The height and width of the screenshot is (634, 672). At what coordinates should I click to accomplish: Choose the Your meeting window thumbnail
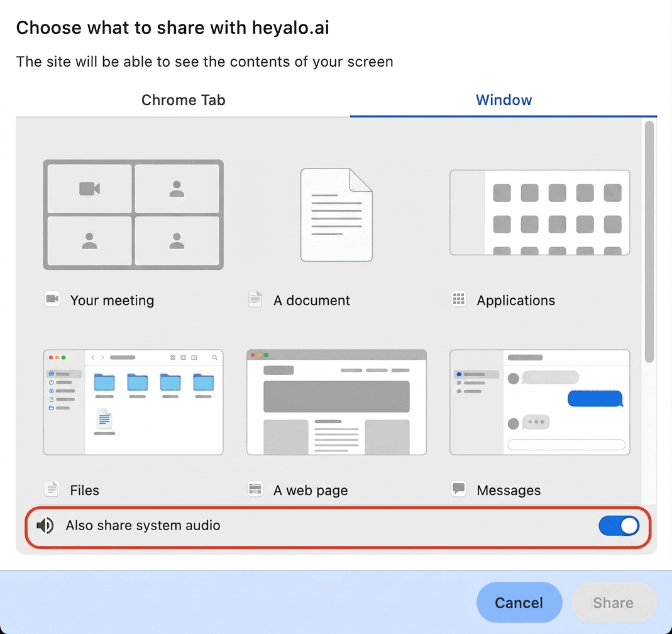pyautogui.click(x=133, y=214)
